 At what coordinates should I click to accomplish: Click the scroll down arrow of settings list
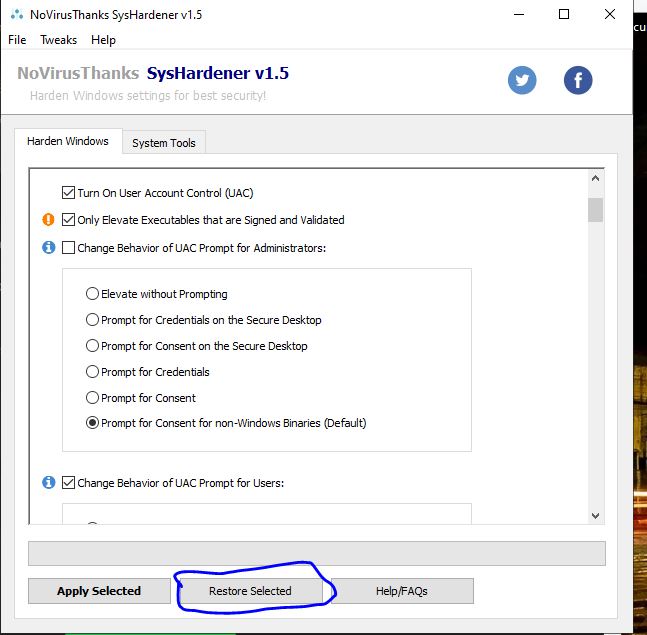point(595,516)
